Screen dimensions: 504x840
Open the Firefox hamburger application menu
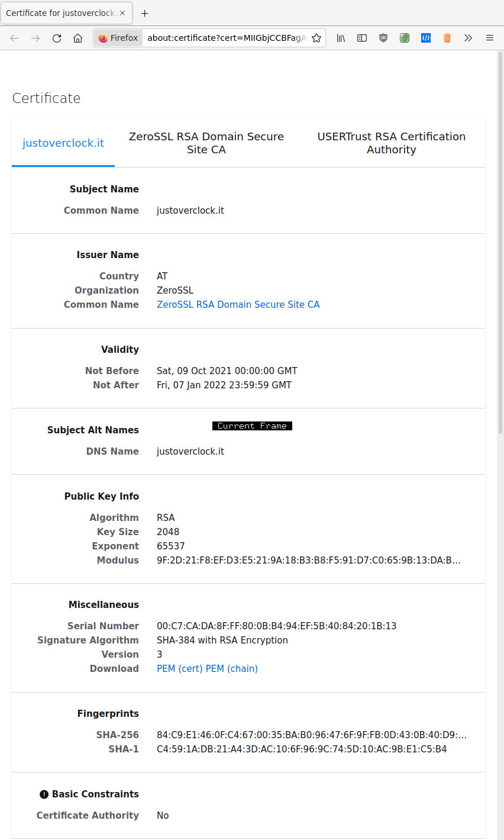(490, 38)
